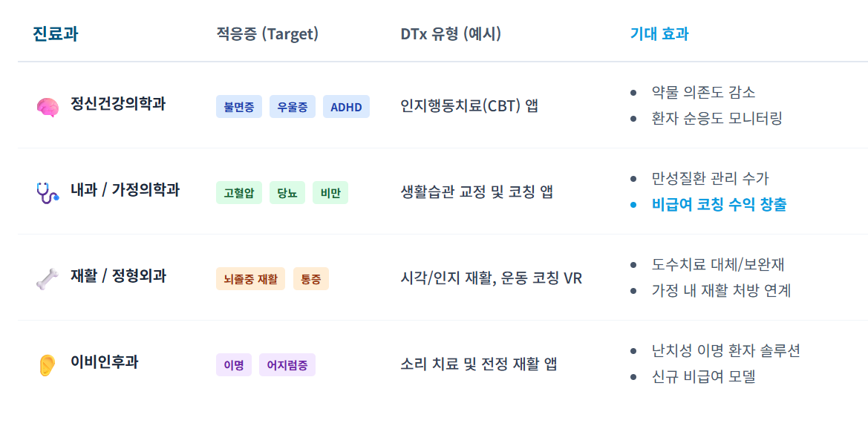Click the 뇌졸중 재활 tag
The image size is (868, 426).
251,279
